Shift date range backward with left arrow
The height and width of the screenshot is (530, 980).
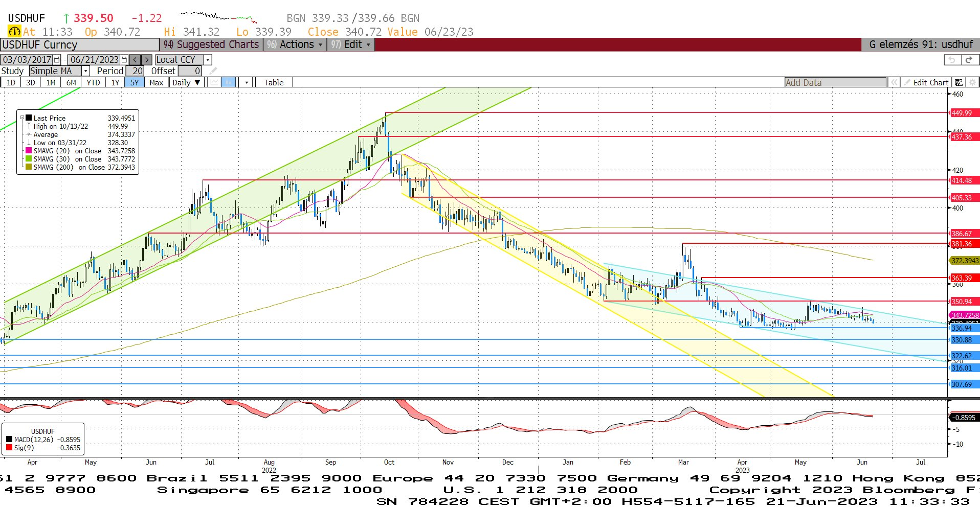pos(135,60)
